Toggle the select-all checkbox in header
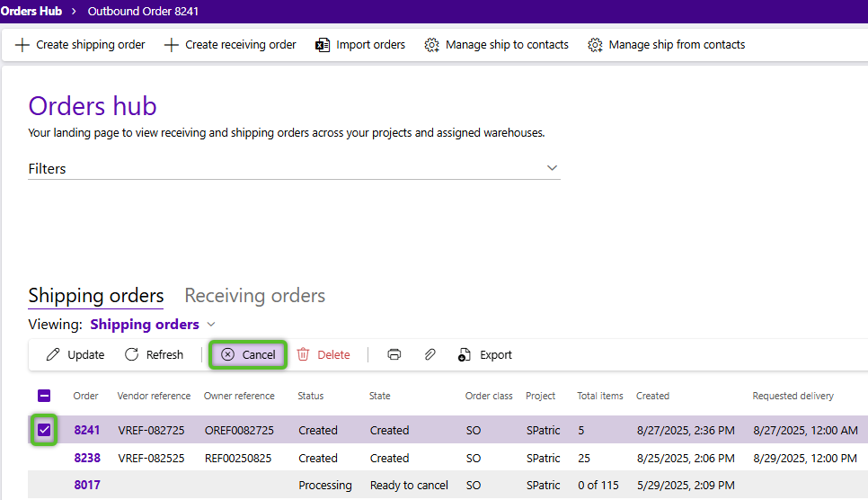The height and width of the screenshot is (500, 868). pyautogui.click(x=44, y=396)
